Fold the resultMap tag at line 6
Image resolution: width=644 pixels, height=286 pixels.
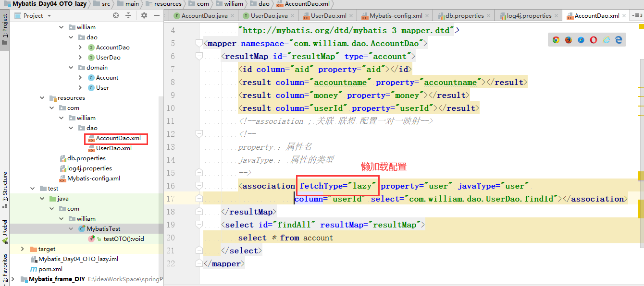point(200,57)
